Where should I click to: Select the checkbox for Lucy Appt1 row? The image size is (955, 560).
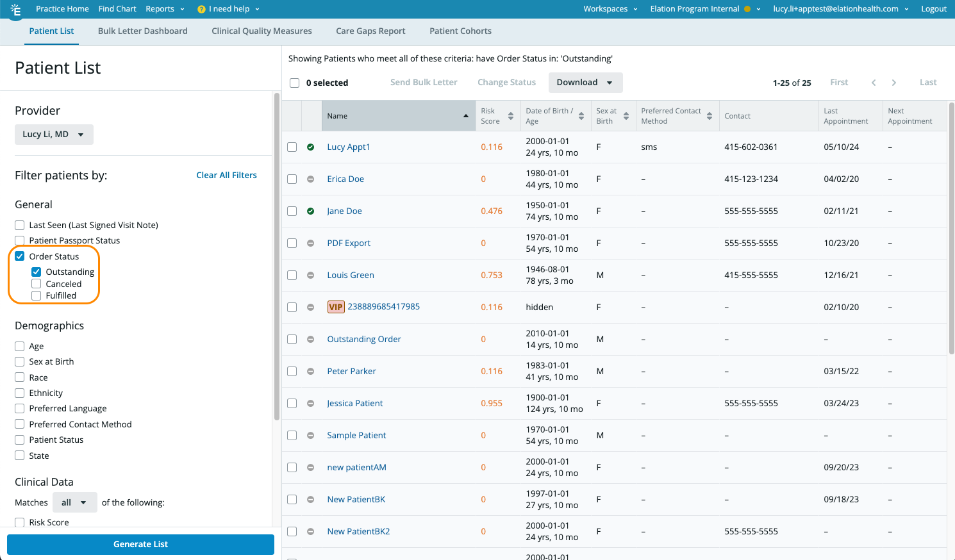(292, 147)
